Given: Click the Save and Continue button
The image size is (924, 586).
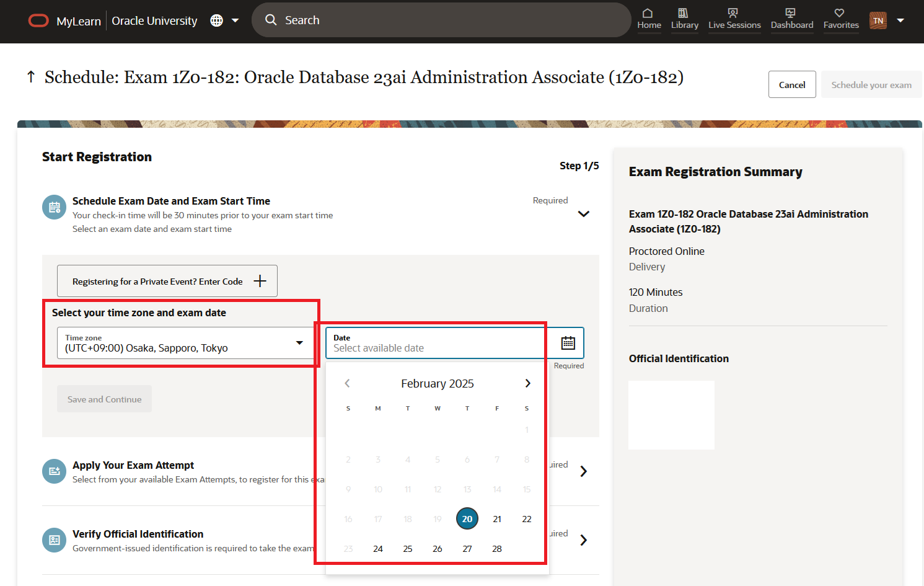Looking at the screenshot, I should [x=104, y=399].
